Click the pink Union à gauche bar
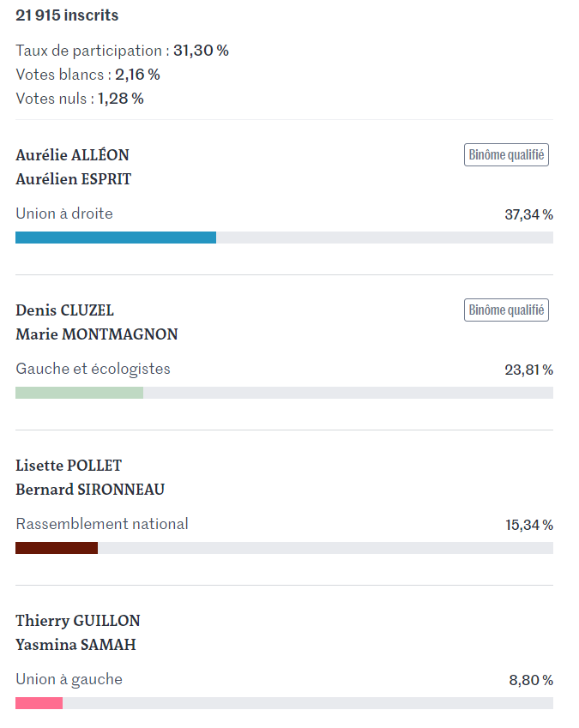The image size is (579, 728). 39,703
